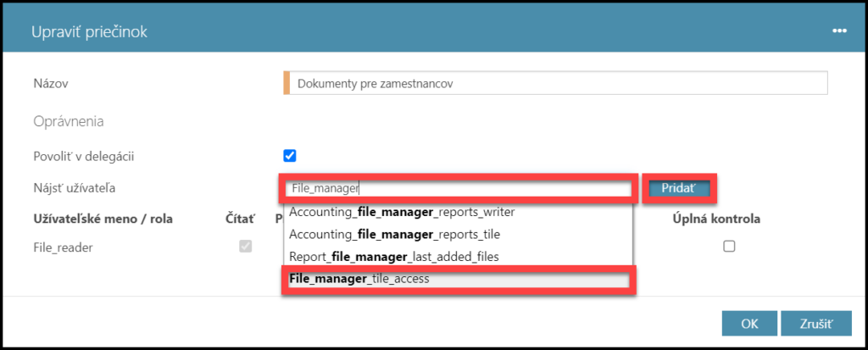Open the three-dot more options menu
Viewport: 868px width, 350px height.
(x=839, y=31)
